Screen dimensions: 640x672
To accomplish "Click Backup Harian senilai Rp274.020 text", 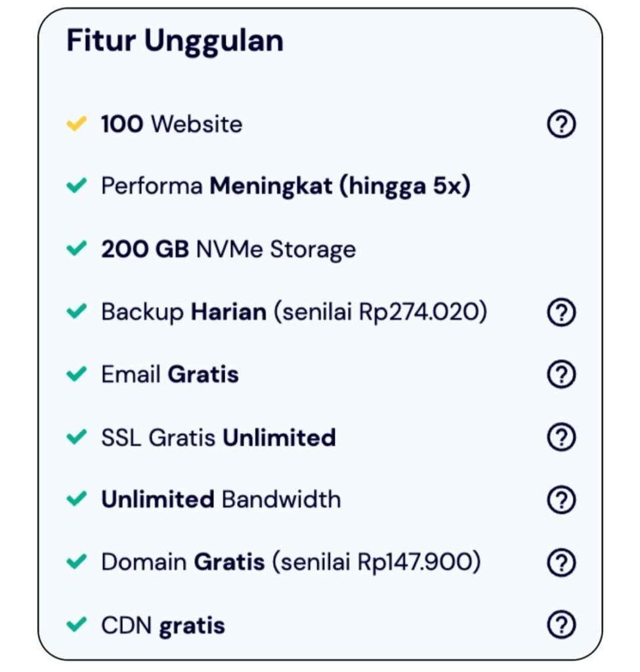I will point(294,312).
